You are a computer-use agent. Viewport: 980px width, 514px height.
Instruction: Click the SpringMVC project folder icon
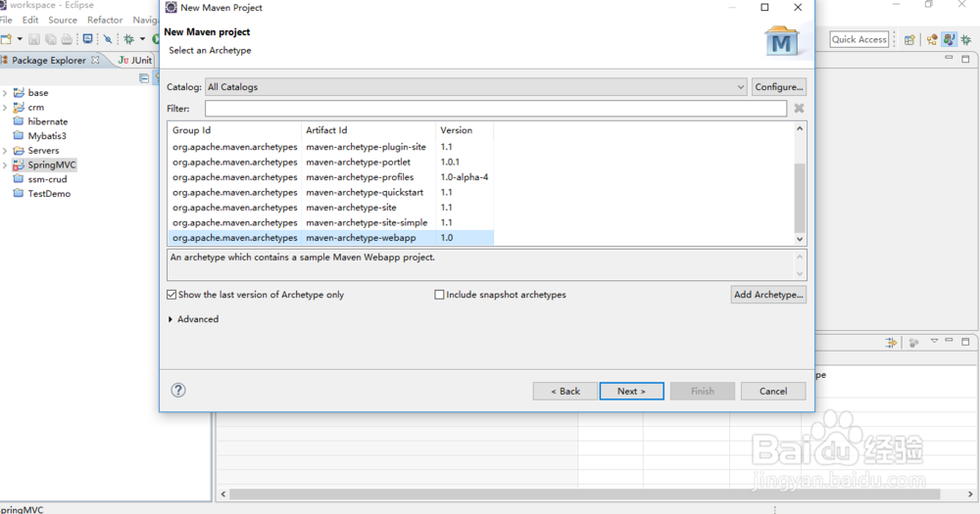19,164
